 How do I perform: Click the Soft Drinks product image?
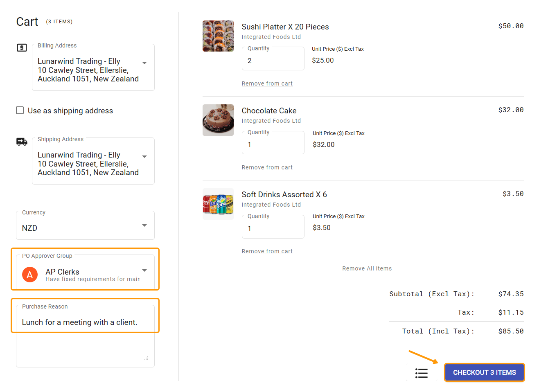tap(218, 204)
